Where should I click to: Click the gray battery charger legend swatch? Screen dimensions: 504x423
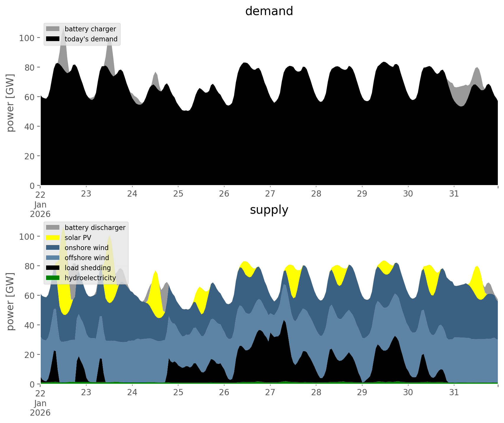pyautogui.click(x=53, y=29)
